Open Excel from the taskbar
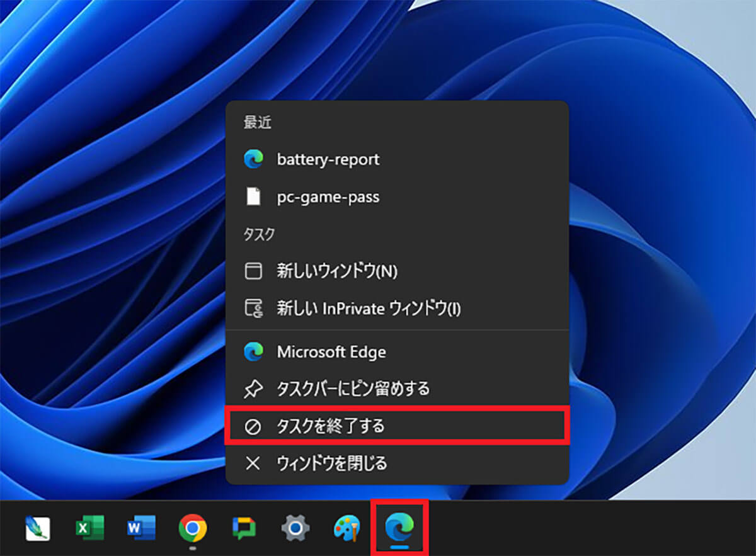The image size is (756, 556). click(x=90, y=528)
